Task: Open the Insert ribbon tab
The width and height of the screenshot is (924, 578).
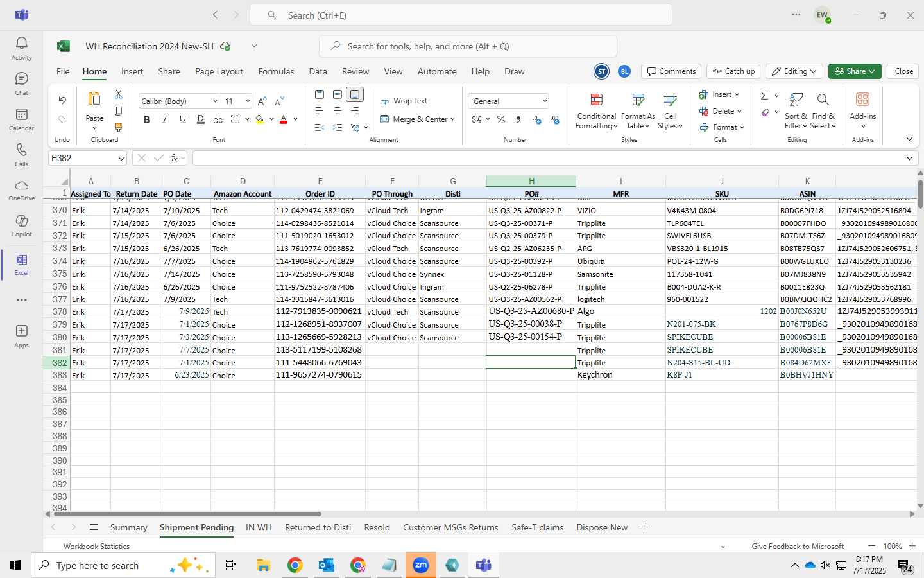Action: pyautogui.click(x=132, y=71)
